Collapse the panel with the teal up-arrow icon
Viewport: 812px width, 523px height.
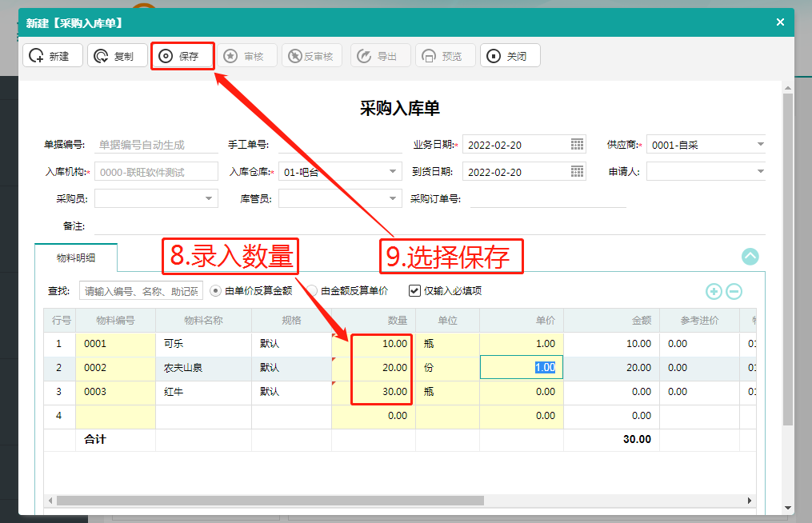click(x=750, y=257)
